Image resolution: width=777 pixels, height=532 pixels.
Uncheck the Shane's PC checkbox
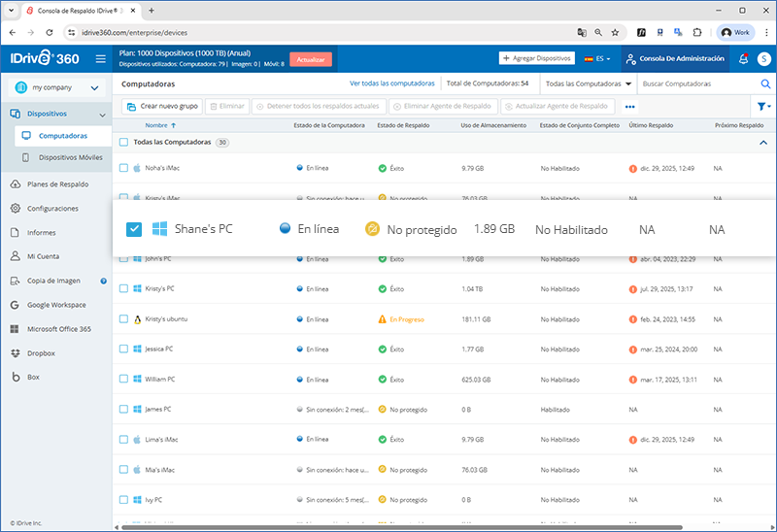[x=135, y=230]
